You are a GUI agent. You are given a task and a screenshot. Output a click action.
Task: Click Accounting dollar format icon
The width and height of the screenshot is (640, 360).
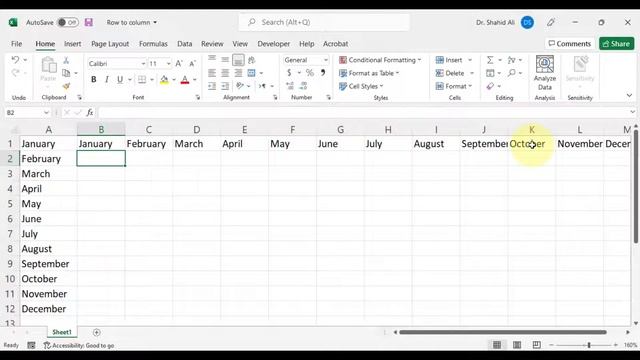coord(289,73)
